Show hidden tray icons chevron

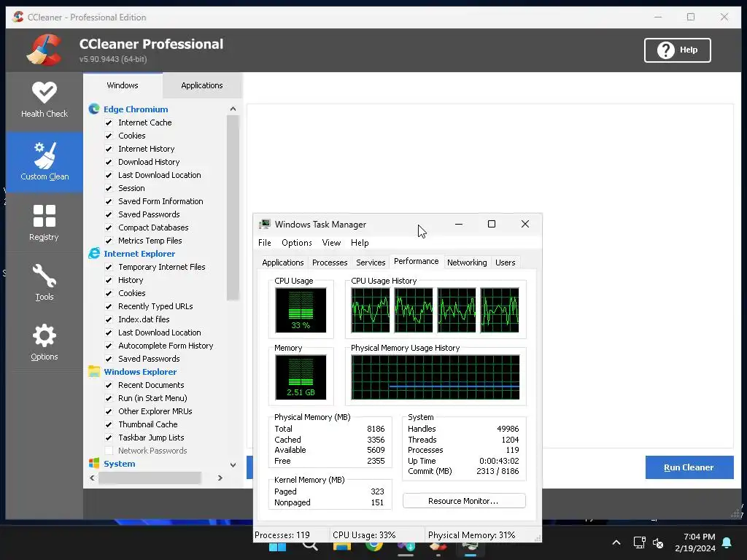click(x=616, y=542)
